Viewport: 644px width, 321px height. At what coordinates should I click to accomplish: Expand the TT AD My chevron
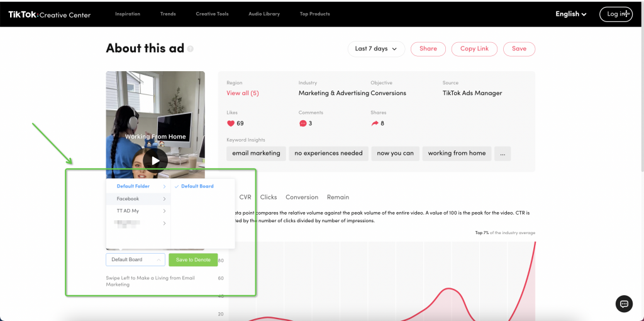[164, 211]
